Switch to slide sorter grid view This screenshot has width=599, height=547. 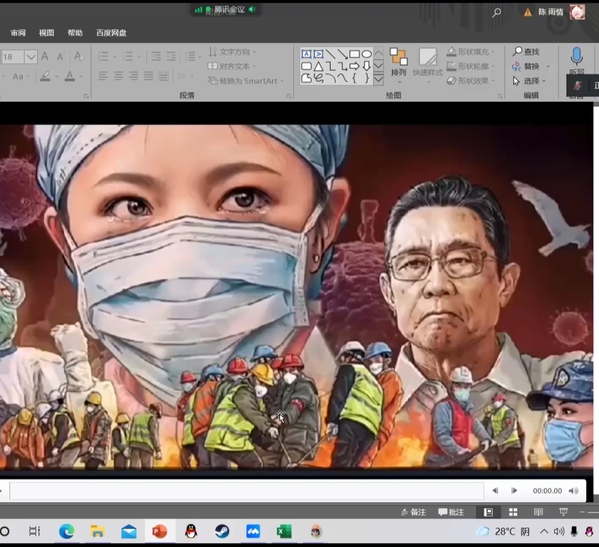[513, 512]
